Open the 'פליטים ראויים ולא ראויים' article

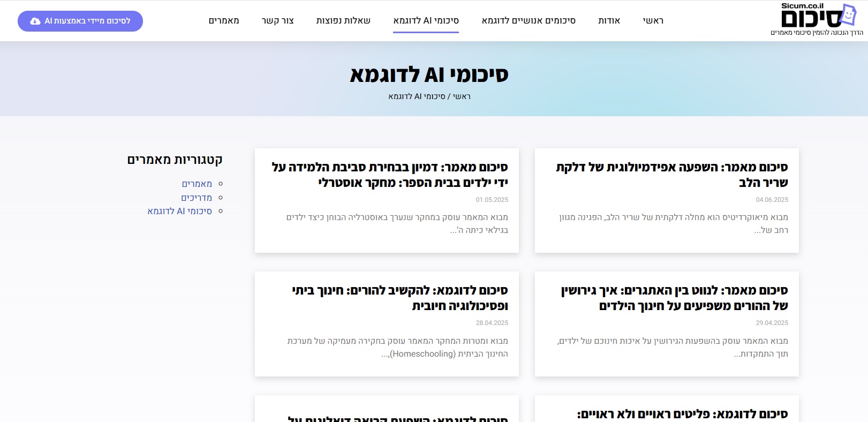click(682, 414)
